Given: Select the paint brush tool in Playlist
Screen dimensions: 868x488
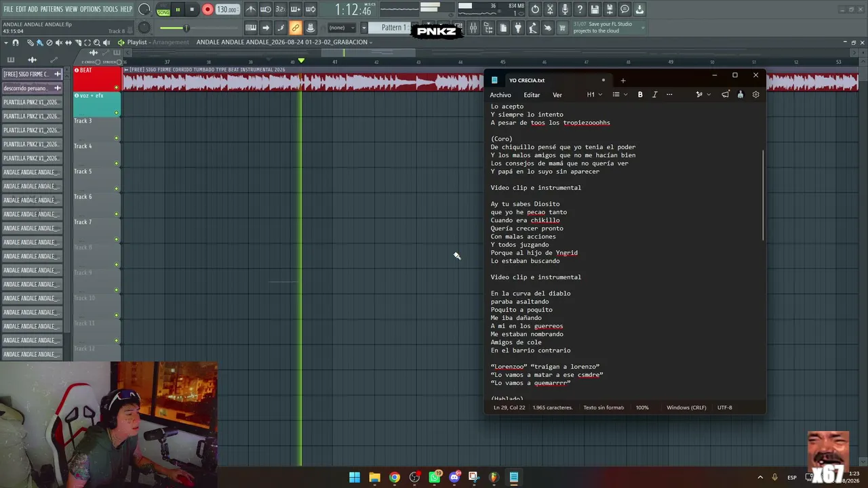Looking at the screenshot, I should tap(40, 43).
